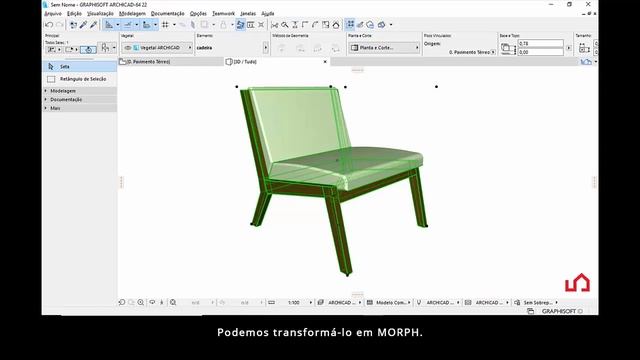Viewport: 640px width, 360px height.
Task: Select the Pick Up Parameters eyedropper
Action: coord(83,25)
